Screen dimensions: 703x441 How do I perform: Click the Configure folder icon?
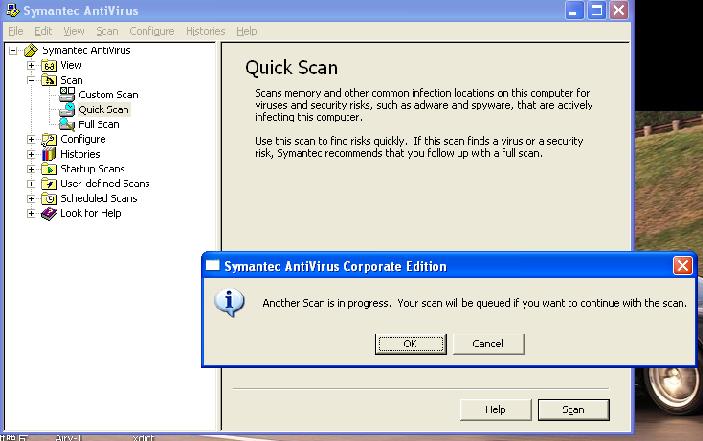[49, 139]
